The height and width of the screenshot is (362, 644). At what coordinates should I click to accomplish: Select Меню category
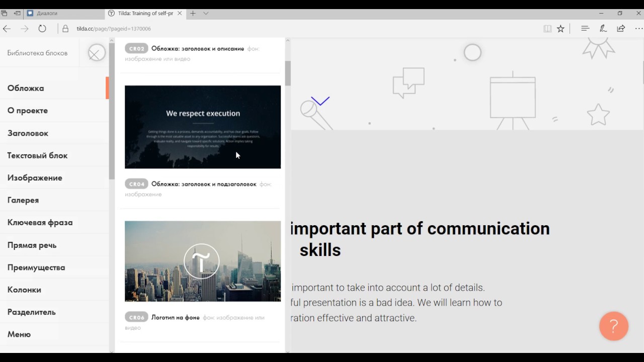click(x=19, y=334)
